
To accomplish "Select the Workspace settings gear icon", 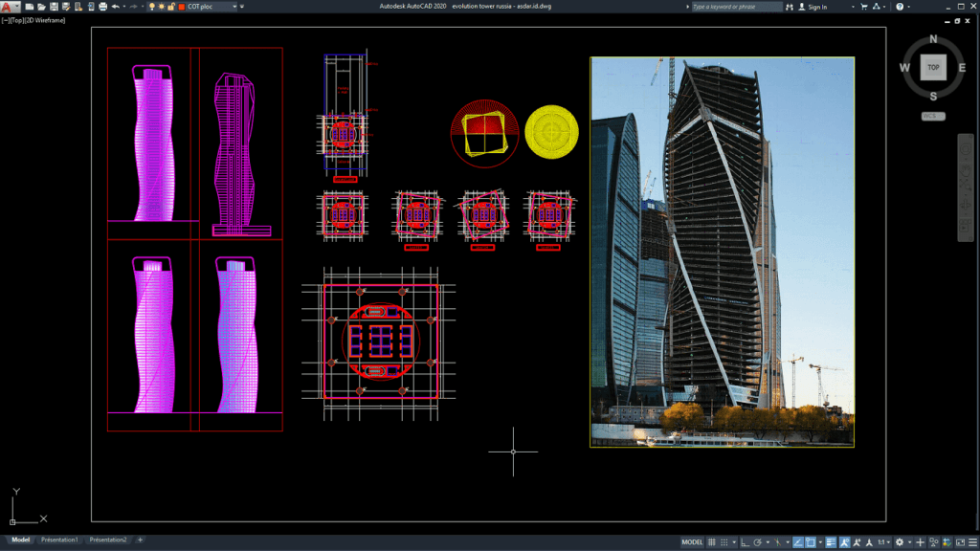I will (900, 541).
